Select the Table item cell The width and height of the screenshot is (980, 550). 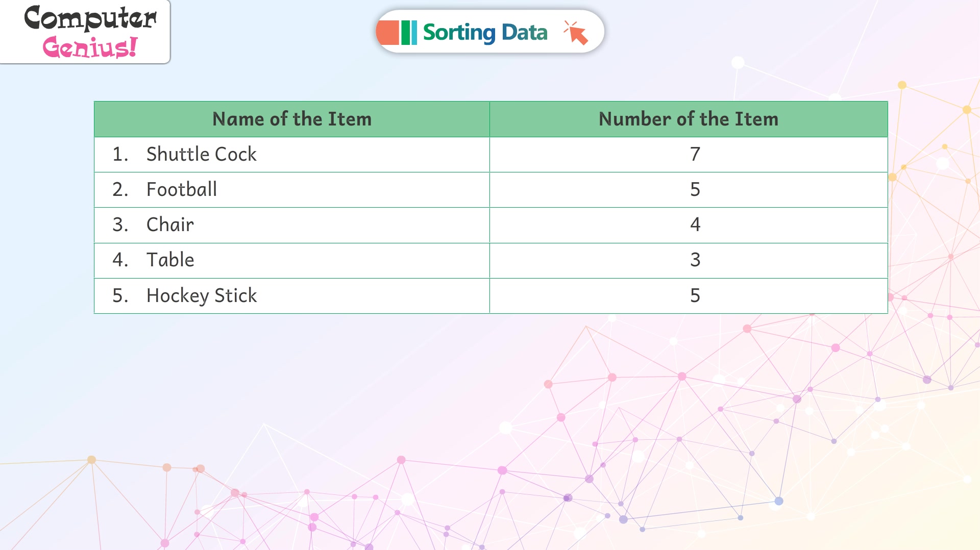point(292,261)
